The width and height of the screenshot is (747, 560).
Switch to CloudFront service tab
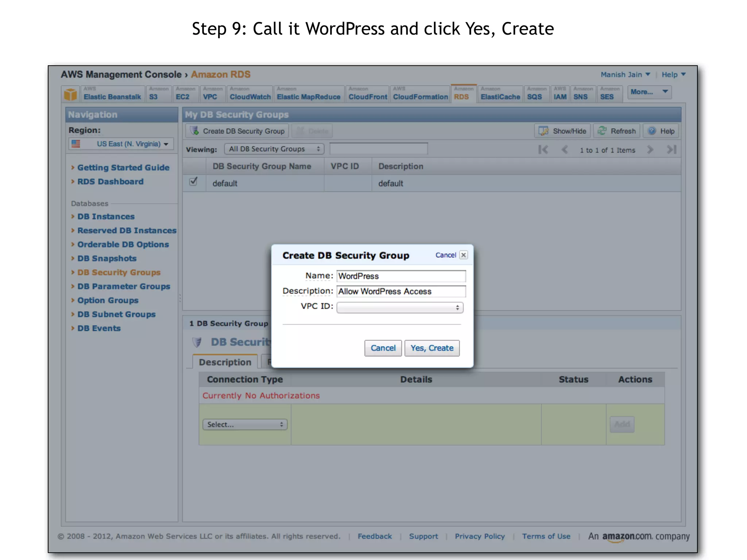(x=367, y=94)
